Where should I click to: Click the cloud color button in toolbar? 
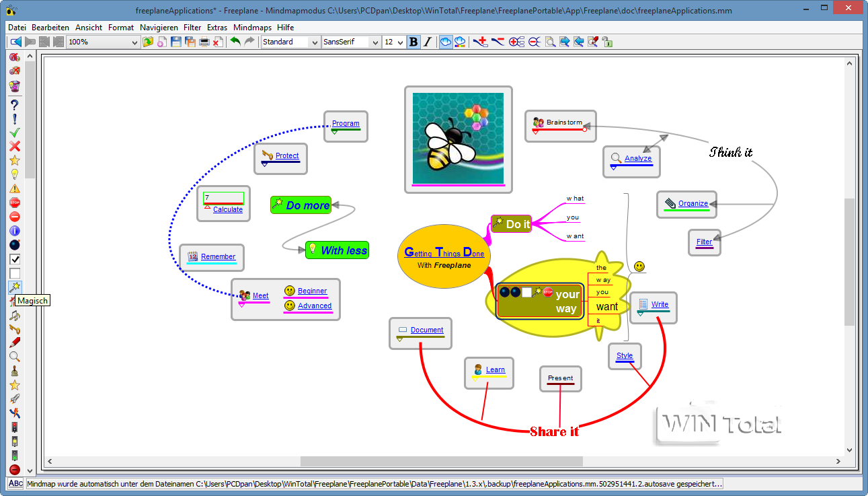tap(460, 42)
